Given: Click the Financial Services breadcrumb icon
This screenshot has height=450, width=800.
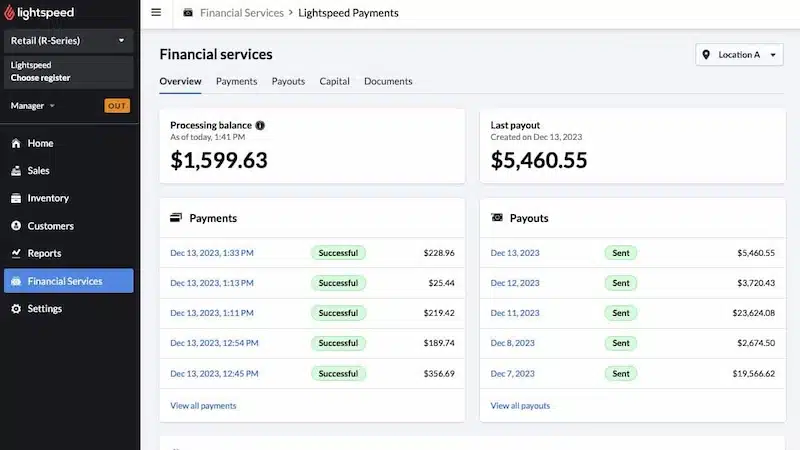Looking at the screenshot, I should coord(188,13).
